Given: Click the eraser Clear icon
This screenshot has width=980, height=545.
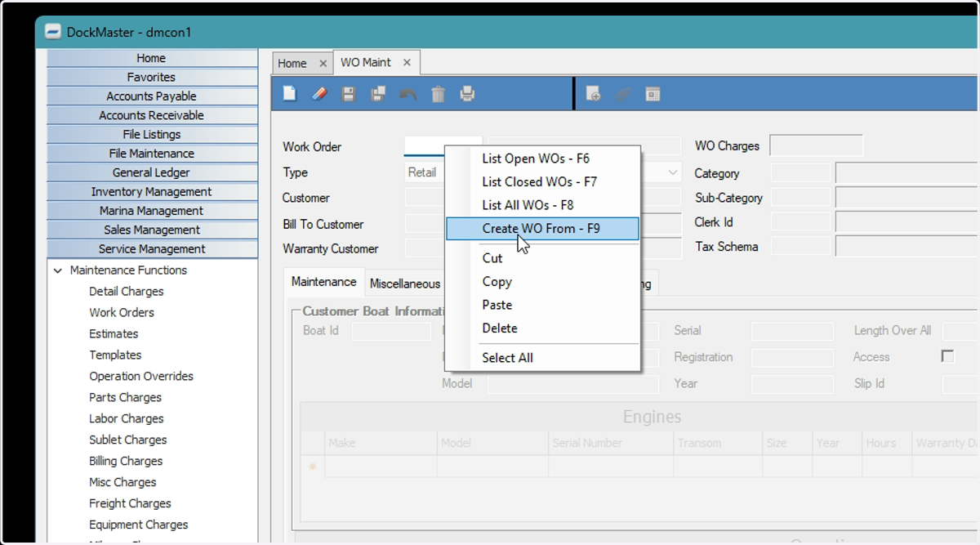Looking at the screenshot, I should 319,94.
